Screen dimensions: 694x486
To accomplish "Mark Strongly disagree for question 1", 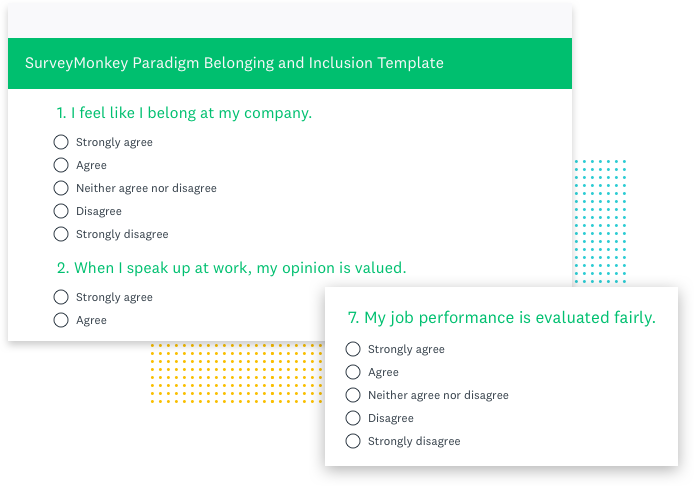I will (61, 234).
